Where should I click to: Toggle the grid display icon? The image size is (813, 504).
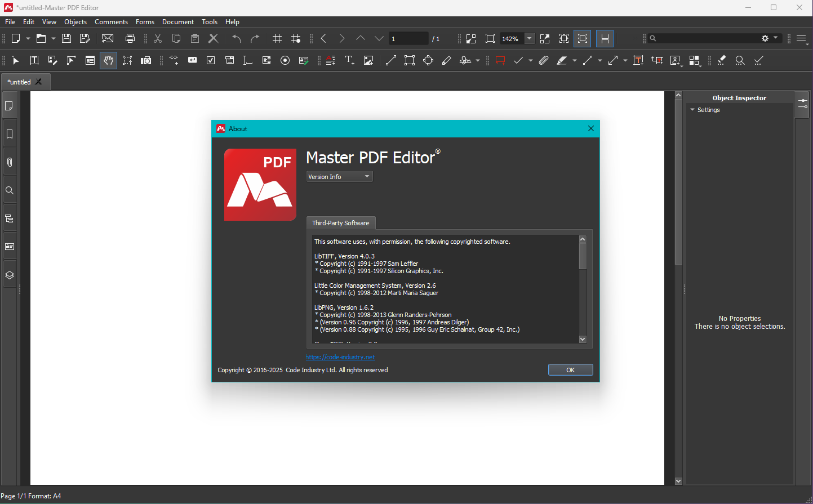277,38
